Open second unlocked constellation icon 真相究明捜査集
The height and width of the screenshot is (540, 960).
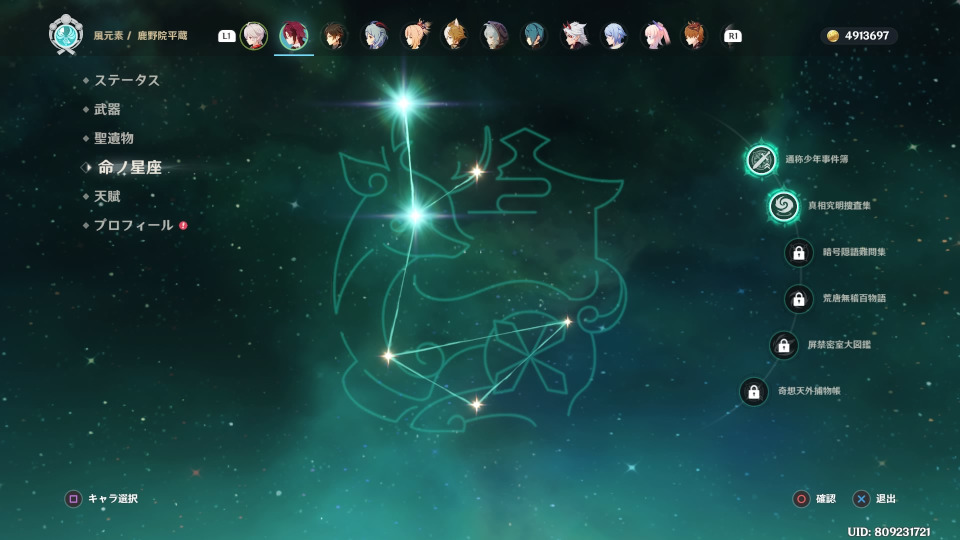tap(784, 206)
